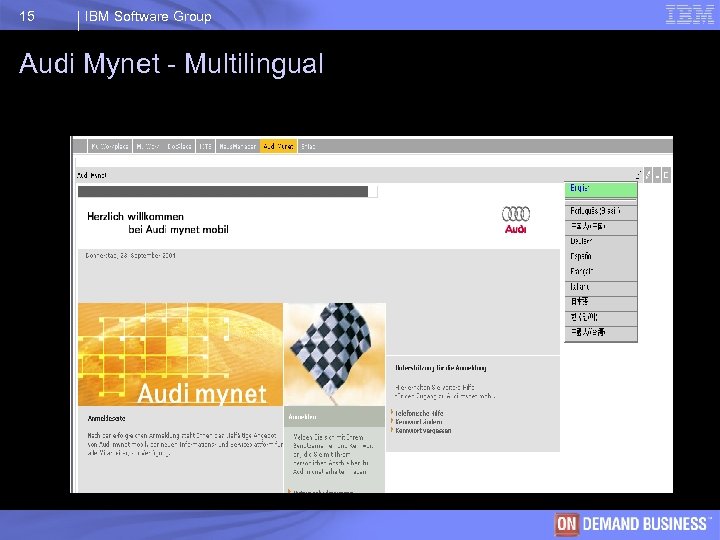The height and width of the screenshot is (540, 720).
Task: Choose Deutsch from the language list
Action: coord(601,242)
